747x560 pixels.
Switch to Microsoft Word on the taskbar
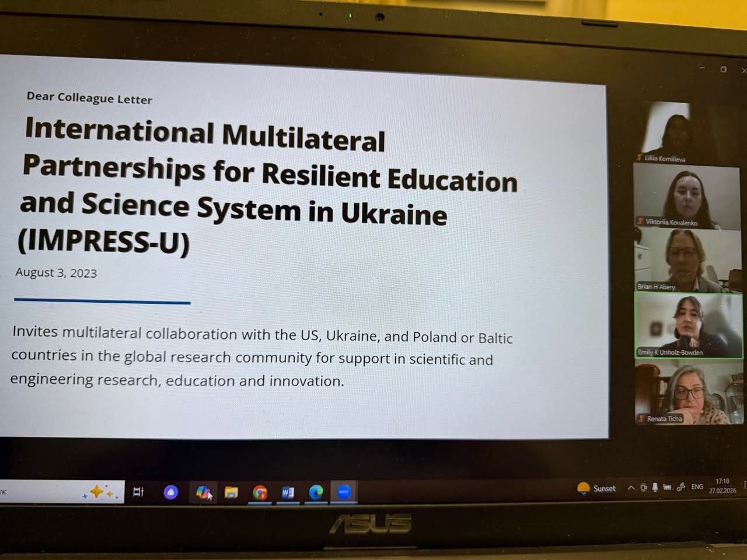click(288, 493)
